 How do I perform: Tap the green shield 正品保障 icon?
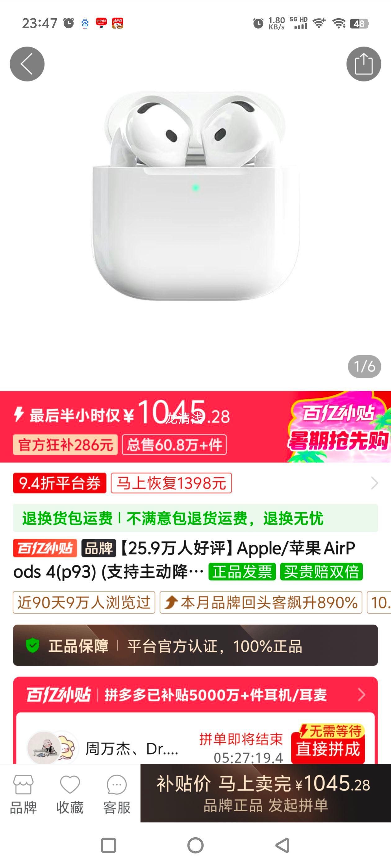(x=33, y=646)
